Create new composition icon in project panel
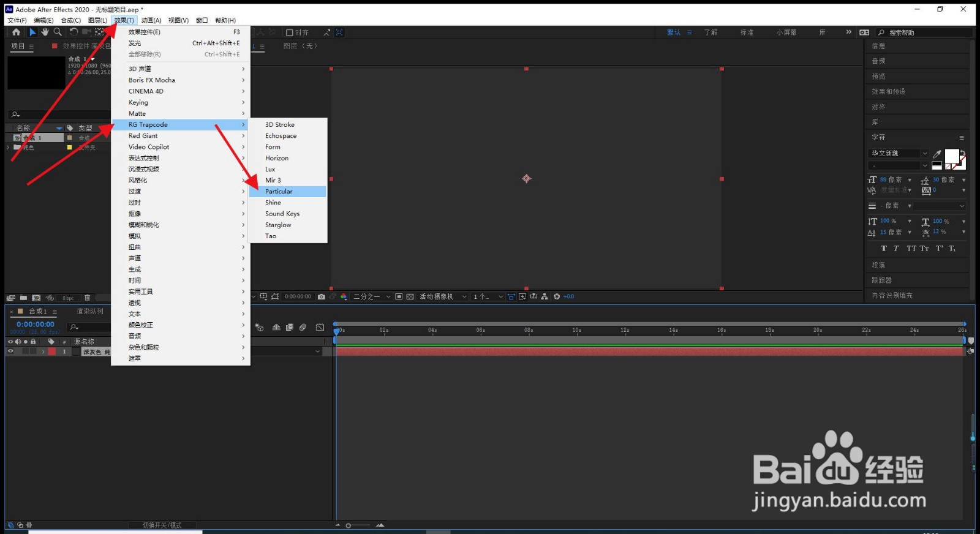 pos(36,298)
